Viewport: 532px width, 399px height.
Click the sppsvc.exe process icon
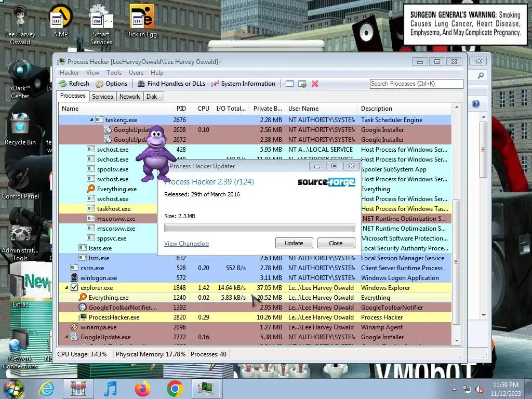pyautogui.click(x=90, y=238)
